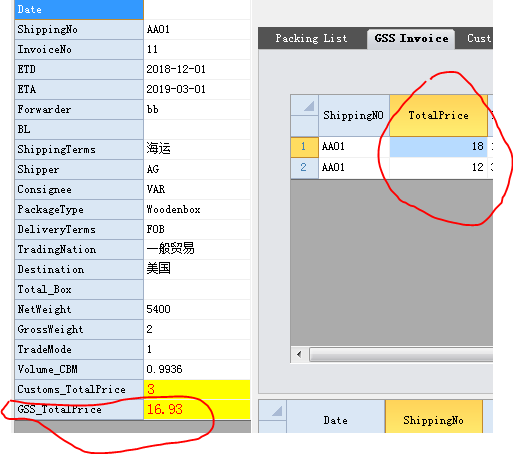The image size is (513, 454).
Task: Click the Shipper value AG
Action: (197, 169)
